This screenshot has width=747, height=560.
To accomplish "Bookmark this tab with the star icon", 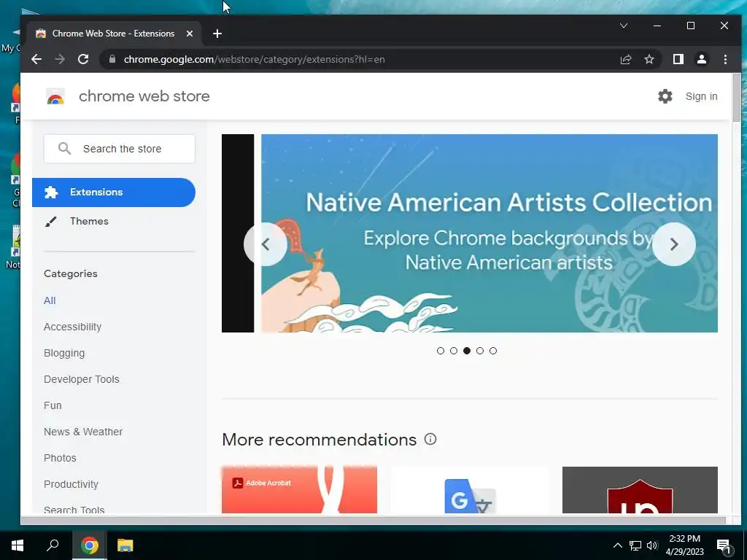I will 649,59.
